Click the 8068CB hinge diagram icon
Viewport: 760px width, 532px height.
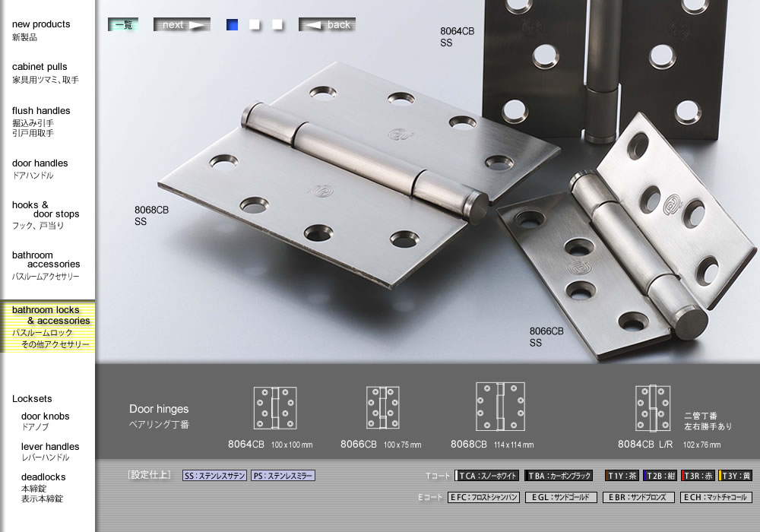click(499, 407)
